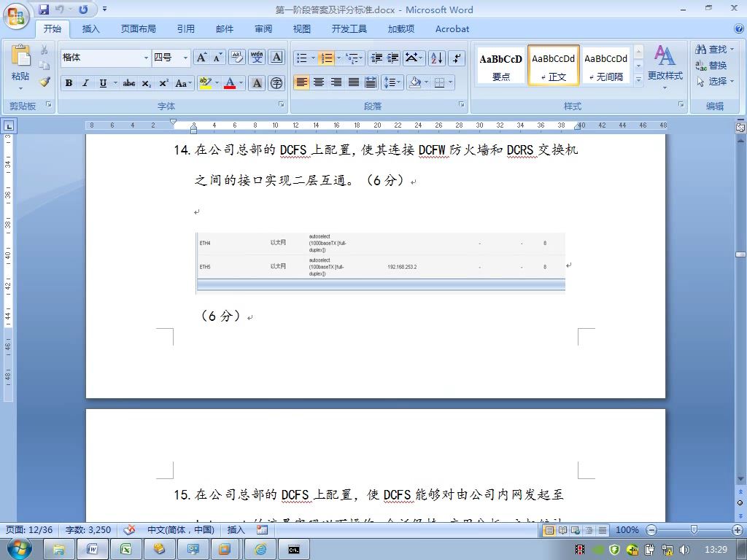Image resolution: width=747 pixels, height=560 pixels.
Task: Click the Phonetic Guide wén icon
Action: (257, 58)
